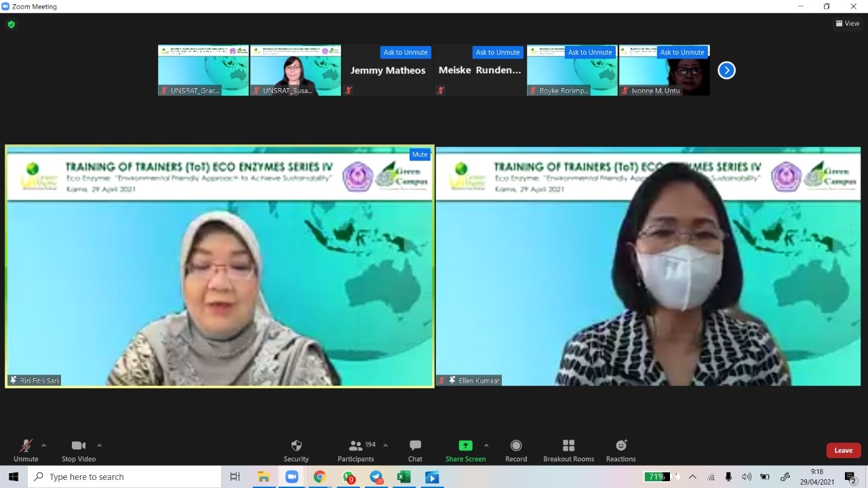The width and height of the screenshot is (868, 488).
Task: Open the View layout menu
Action: (848, 24)
